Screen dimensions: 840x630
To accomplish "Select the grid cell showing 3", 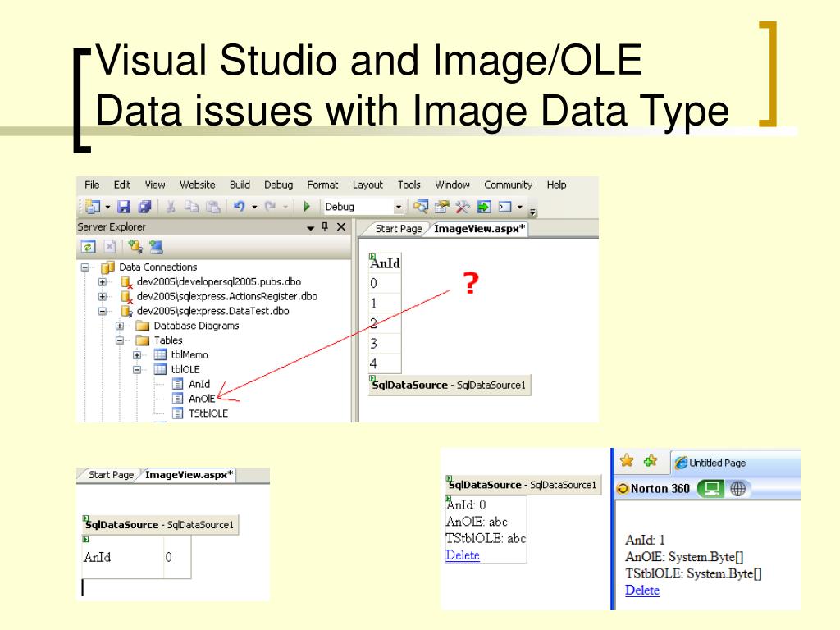I will coord(385,344).
